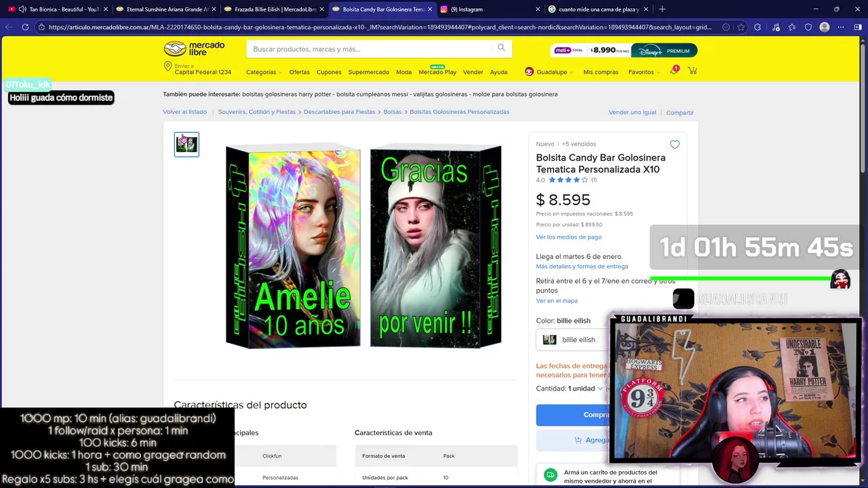The image size is (868, 488).
Task: Reload the browser page
Action: (25, 27)
